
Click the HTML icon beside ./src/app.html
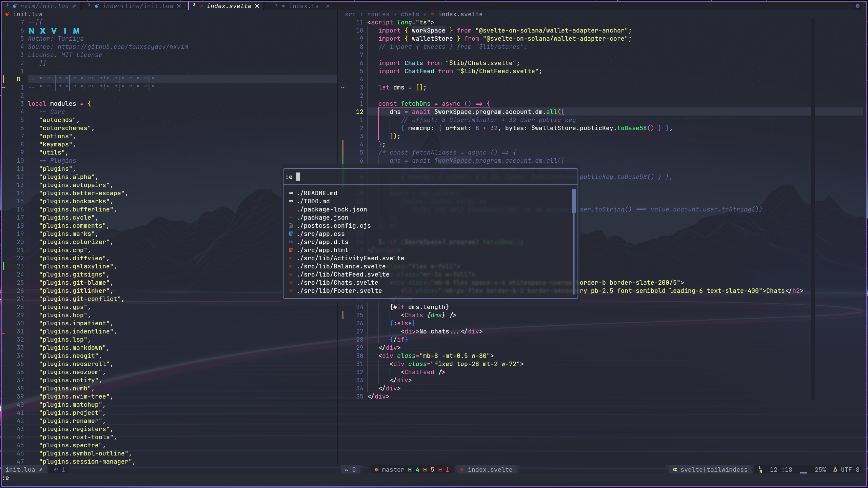(x=291, y=250)
